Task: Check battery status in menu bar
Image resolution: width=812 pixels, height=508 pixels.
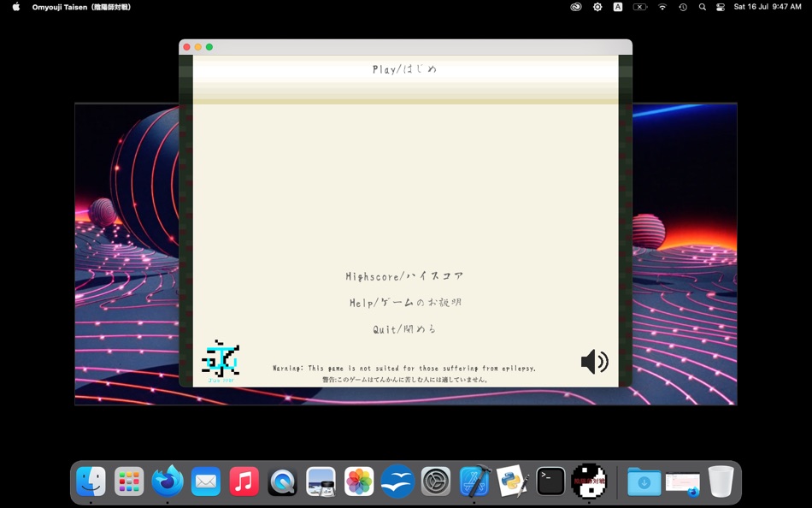Action: point(640,7)
